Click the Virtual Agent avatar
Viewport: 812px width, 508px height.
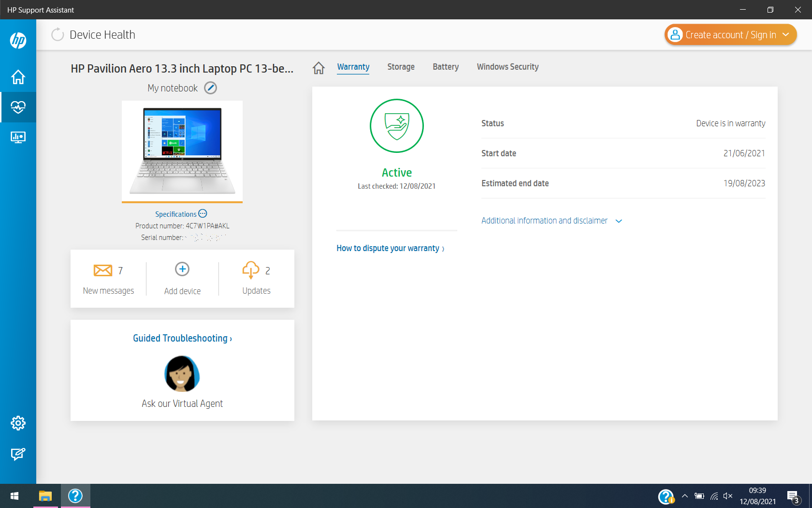pos(182,374)
